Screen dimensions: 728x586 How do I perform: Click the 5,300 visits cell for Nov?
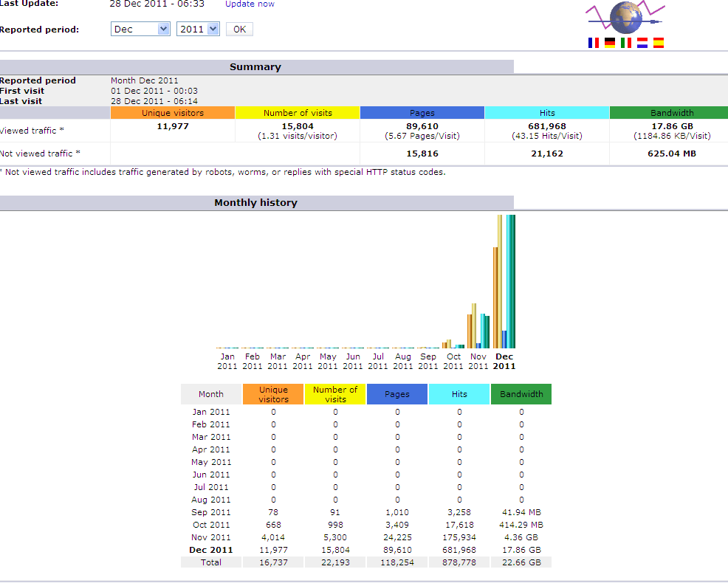[x=335, y=537]
